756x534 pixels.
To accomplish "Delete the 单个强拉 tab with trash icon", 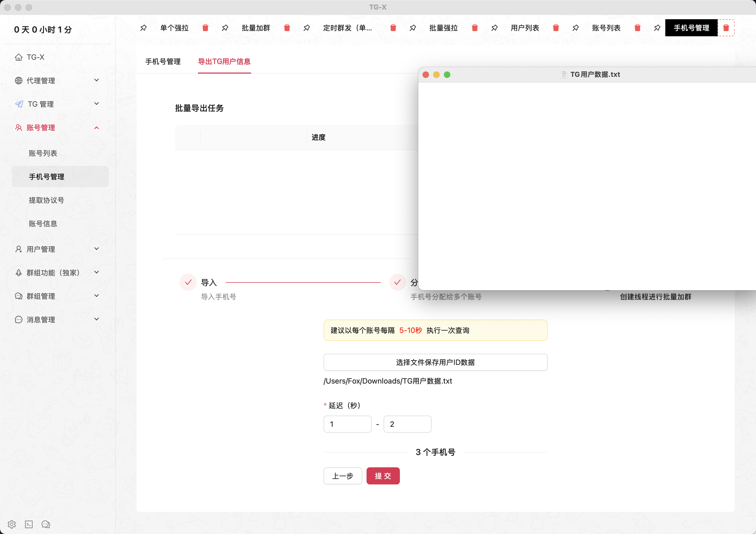I will [x=205, y=28].
